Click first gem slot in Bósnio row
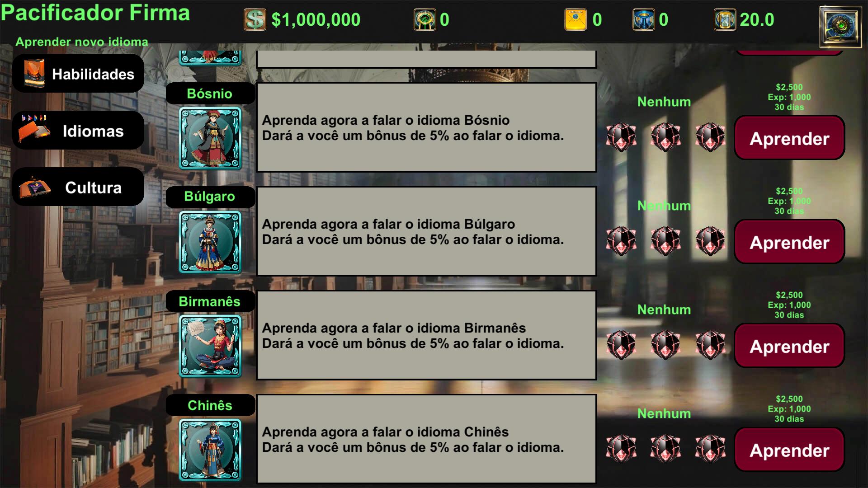The image size is (868, 488). pos(621,137)
